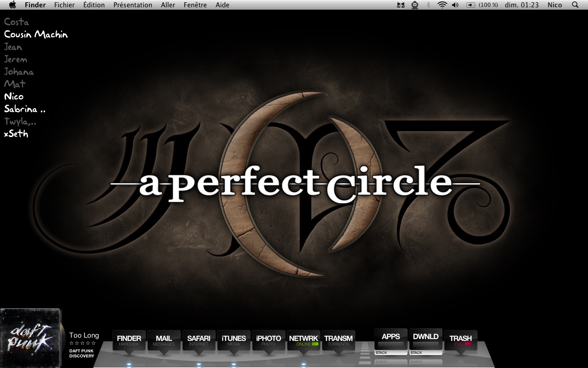This screenshot has width=588, height=368.
Task: Open NETWRK online dock icon
Action: coord(304,341)
